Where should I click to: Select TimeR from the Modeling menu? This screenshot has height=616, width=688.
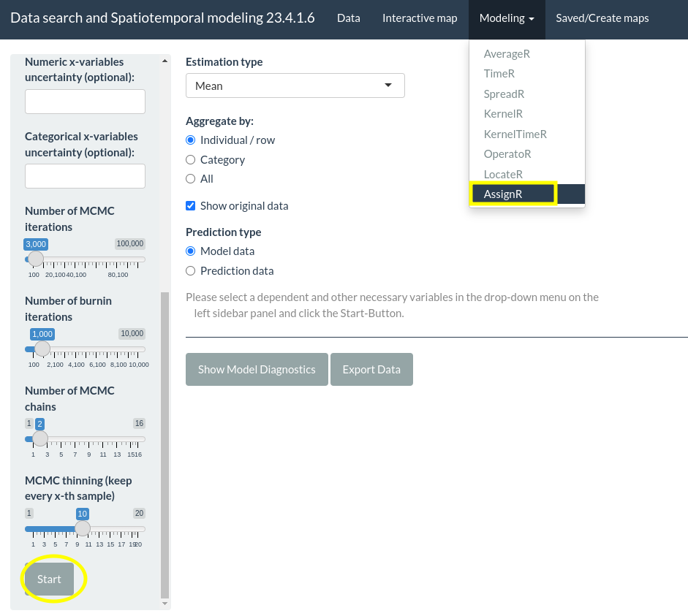(x=499, y=73)
